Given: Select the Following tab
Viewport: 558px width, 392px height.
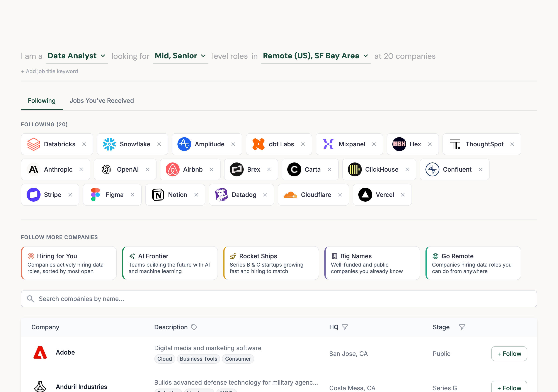Looking at the screenshot, I should point(42,101).
